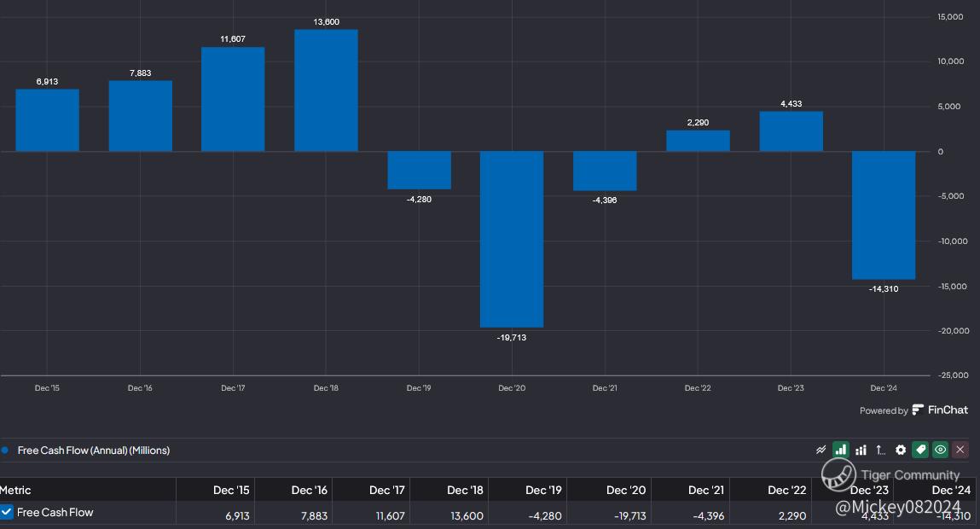This screenshot has height=529, width=980.
Task: Switch metric to line chart type
Action: tap(821, 450)
